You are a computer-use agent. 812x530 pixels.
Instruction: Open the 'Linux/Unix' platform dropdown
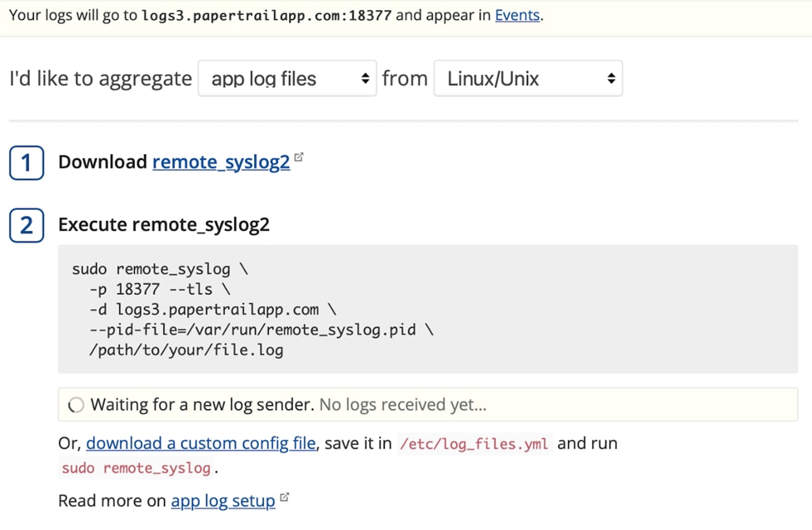click(528, 78)
